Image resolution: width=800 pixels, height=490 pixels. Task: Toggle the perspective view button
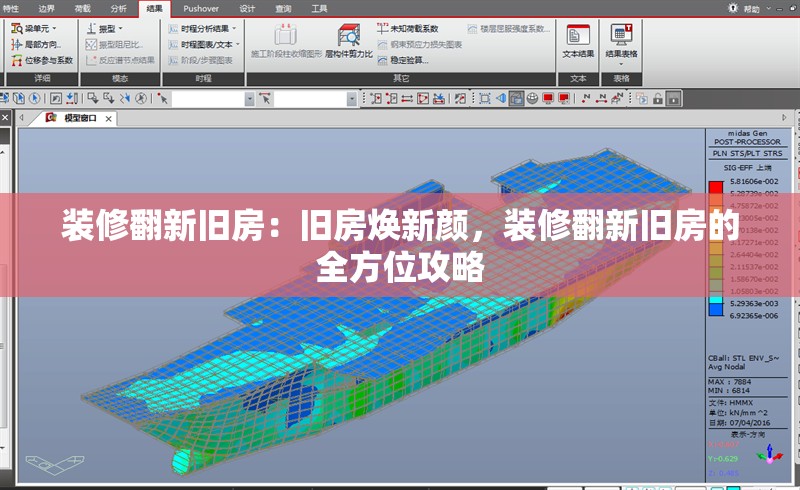516,98
